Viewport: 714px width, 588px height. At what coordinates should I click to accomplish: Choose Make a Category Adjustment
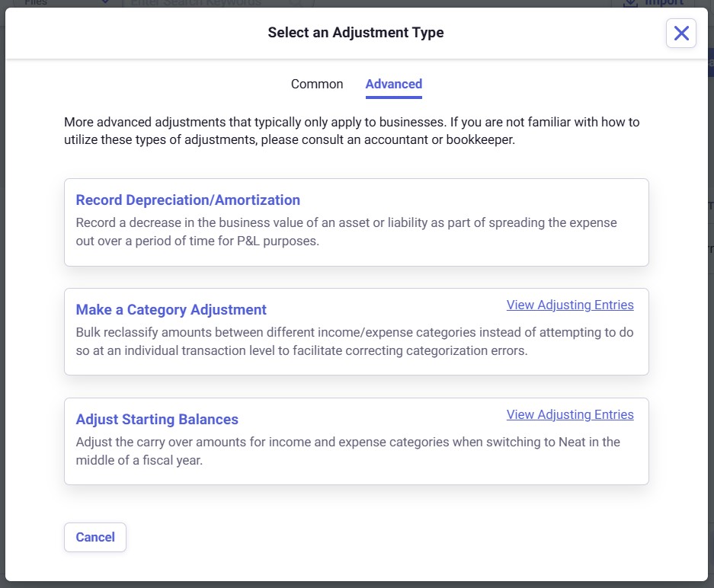(x=171, y=310)
